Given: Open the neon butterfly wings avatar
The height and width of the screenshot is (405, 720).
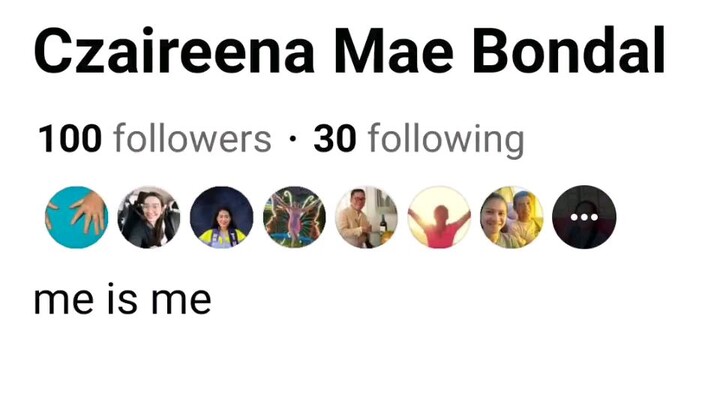Looking at the screenshot, I should pyautogui.click(x=294, y=217).
